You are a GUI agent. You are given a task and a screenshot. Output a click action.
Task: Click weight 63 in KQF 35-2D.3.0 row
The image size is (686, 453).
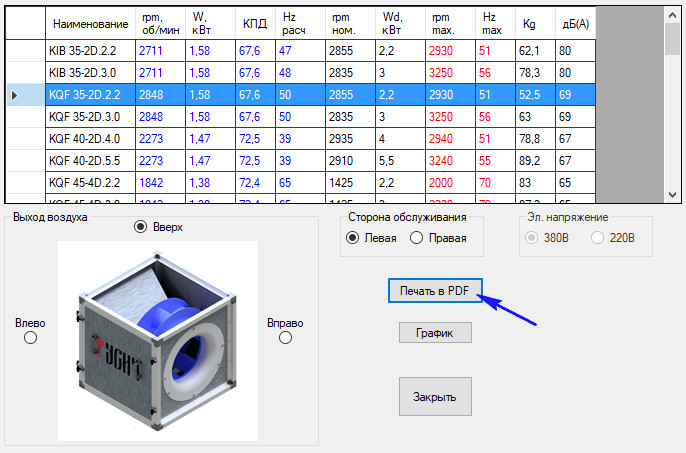point(536,117)
